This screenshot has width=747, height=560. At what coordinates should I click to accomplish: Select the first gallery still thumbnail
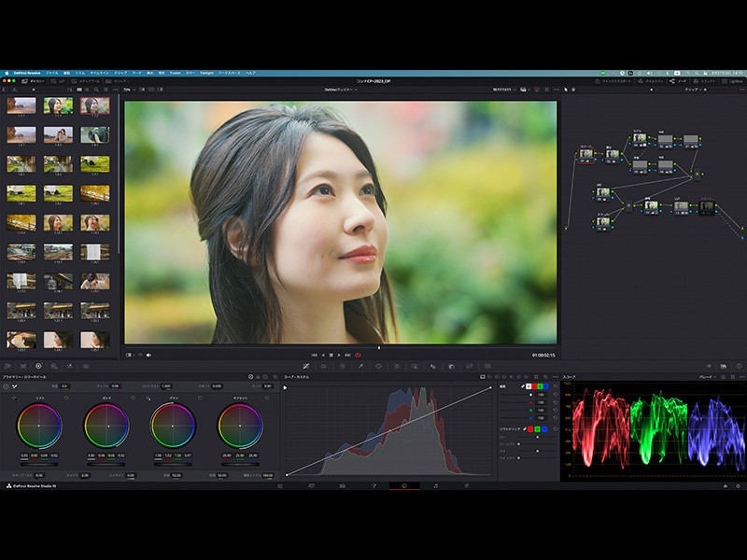pos(21,105)
